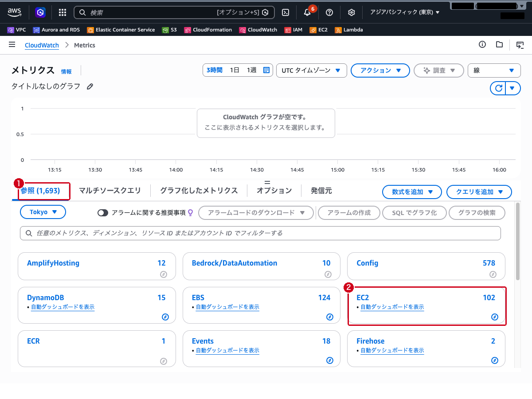Click CloudWatch breadcrumb link
The image size is (532, 399).
point(42,45)
